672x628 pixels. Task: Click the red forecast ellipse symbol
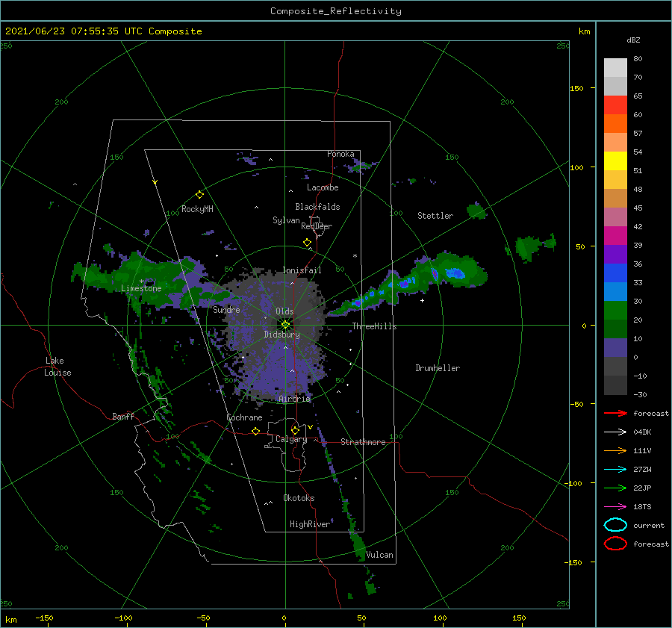[x=615, y=544]
